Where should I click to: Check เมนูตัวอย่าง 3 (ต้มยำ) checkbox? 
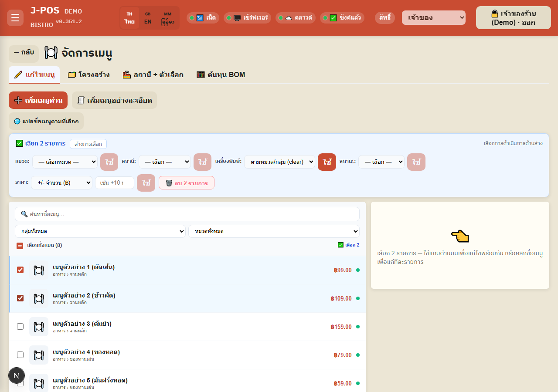click(x=20, y=327)
